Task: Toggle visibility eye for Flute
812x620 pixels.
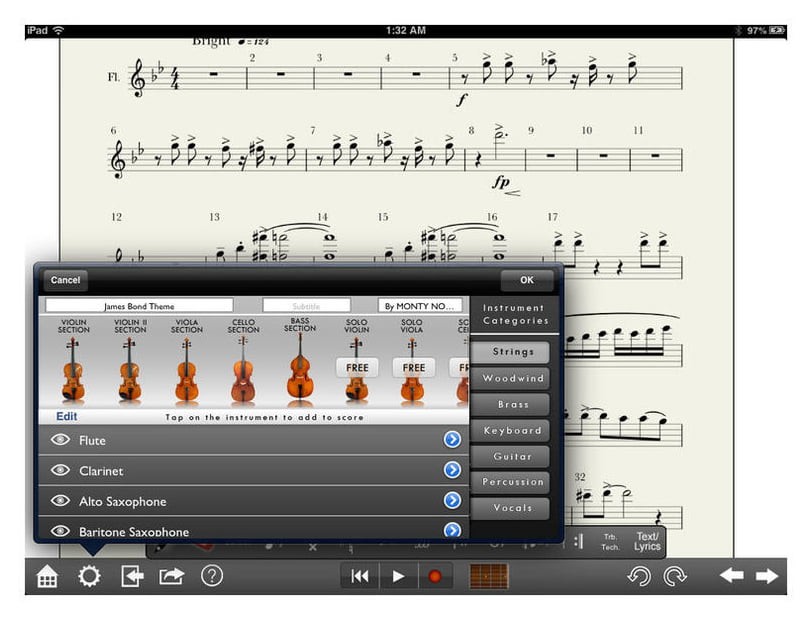Action: [x=60, y=440]
